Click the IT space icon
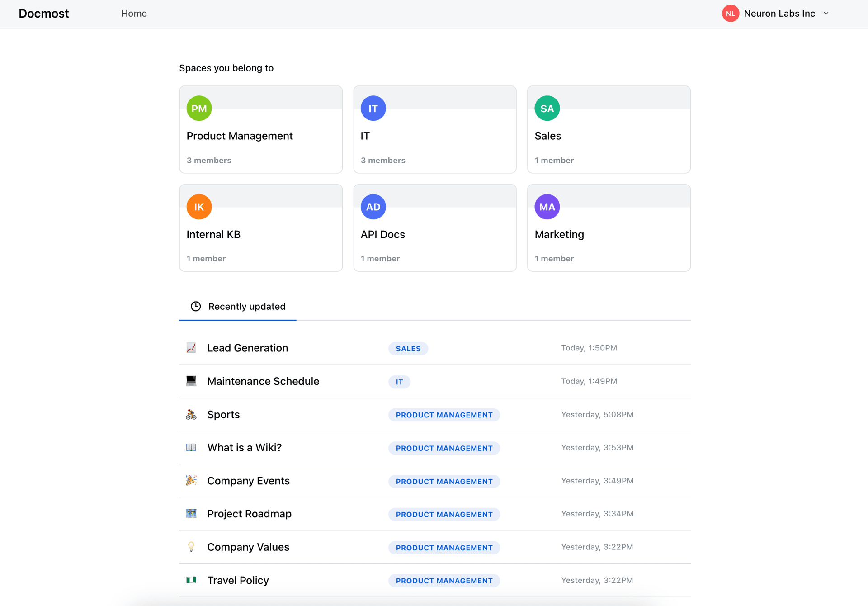Screen dimensions: 868x606 tap(373, 108)
